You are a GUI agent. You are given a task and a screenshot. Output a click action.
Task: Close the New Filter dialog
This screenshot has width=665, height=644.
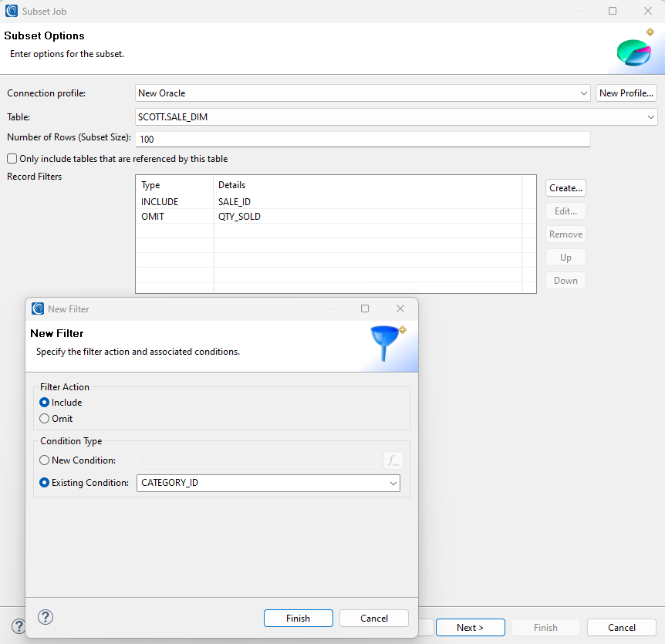(400, 309)
